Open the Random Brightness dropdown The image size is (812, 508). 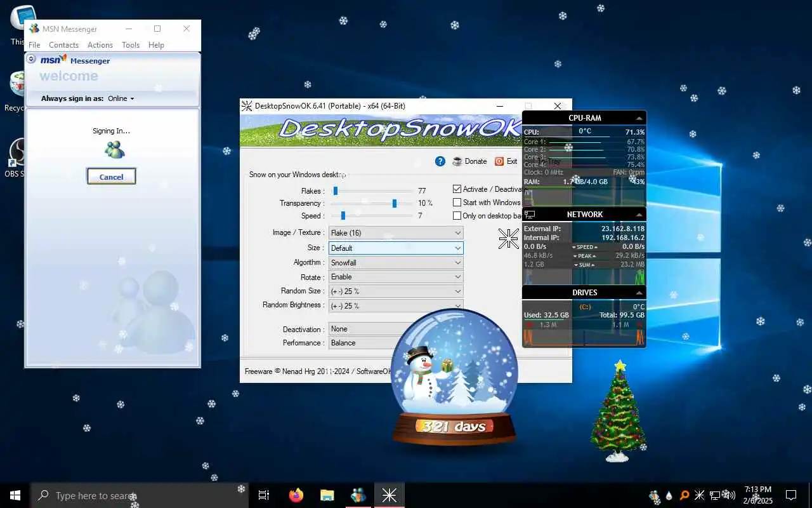click(396, 305)
